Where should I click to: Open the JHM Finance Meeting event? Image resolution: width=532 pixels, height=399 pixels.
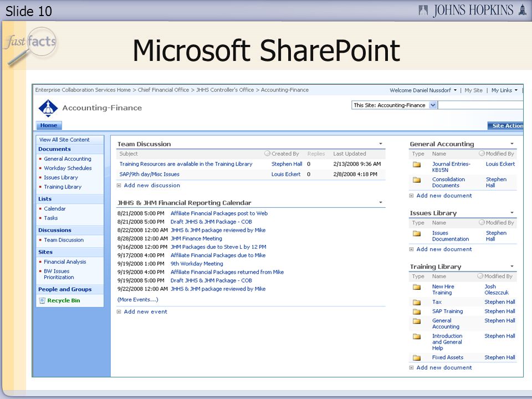click(x=196, y=238)
